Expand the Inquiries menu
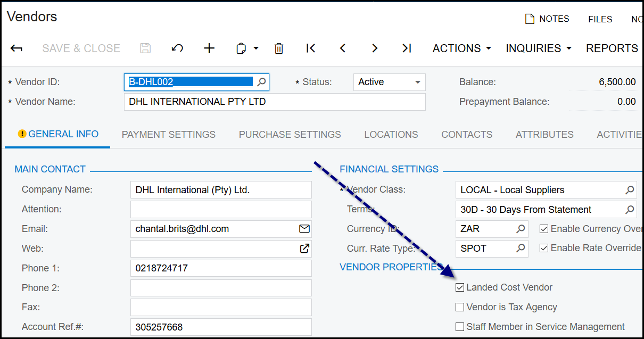The image size is (644, 339). (x=538, y=48)
